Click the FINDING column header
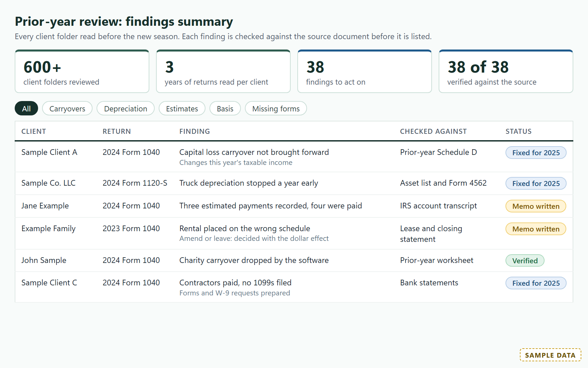588x368 pixels. coord(195,131)
